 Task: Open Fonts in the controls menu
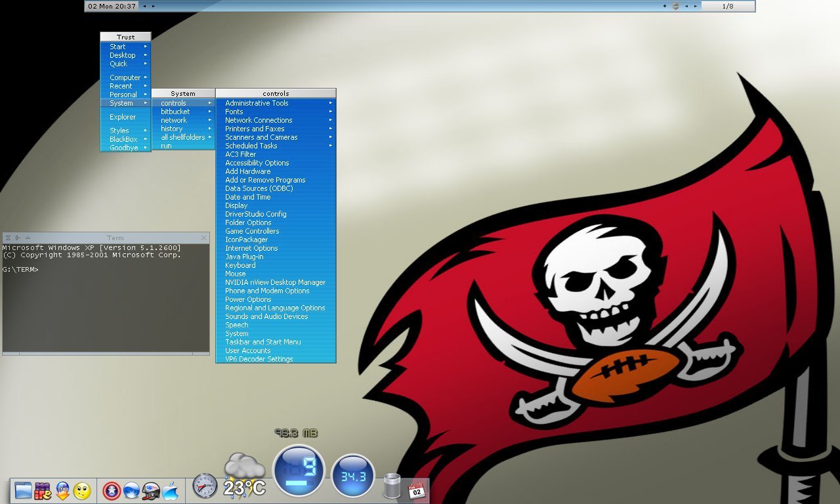coord(276,112)
